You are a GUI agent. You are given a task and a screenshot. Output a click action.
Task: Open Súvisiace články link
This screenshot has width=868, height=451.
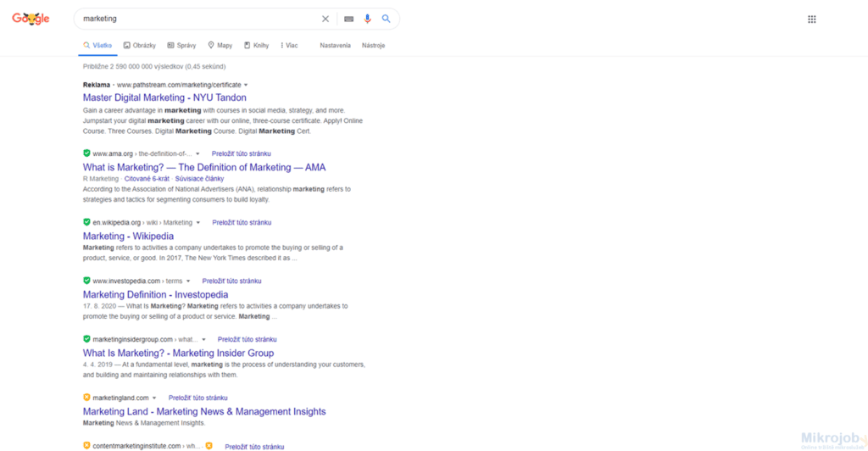(x=199, y=179)
